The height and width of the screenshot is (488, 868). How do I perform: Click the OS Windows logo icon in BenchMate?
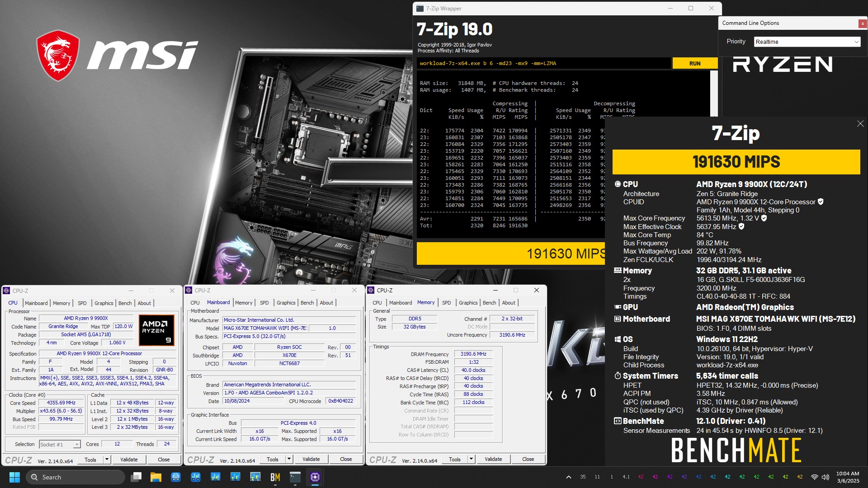[618, 339]
